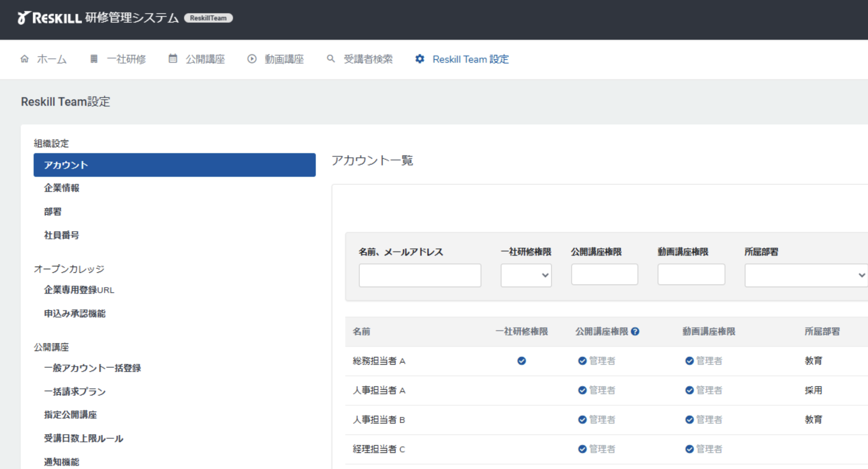Select the 経理担当者 C account row name

click(379, 449)
